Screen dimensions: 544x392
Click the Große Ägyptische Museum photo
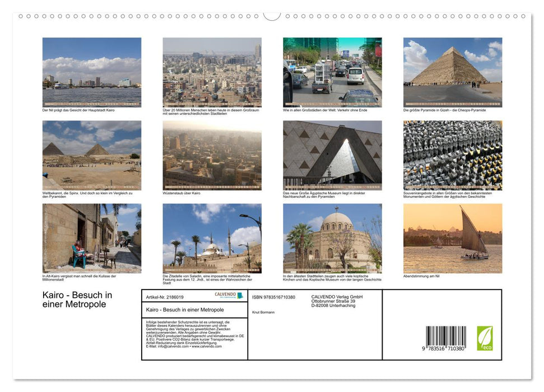pyautogui.click(x=332, y=154)
